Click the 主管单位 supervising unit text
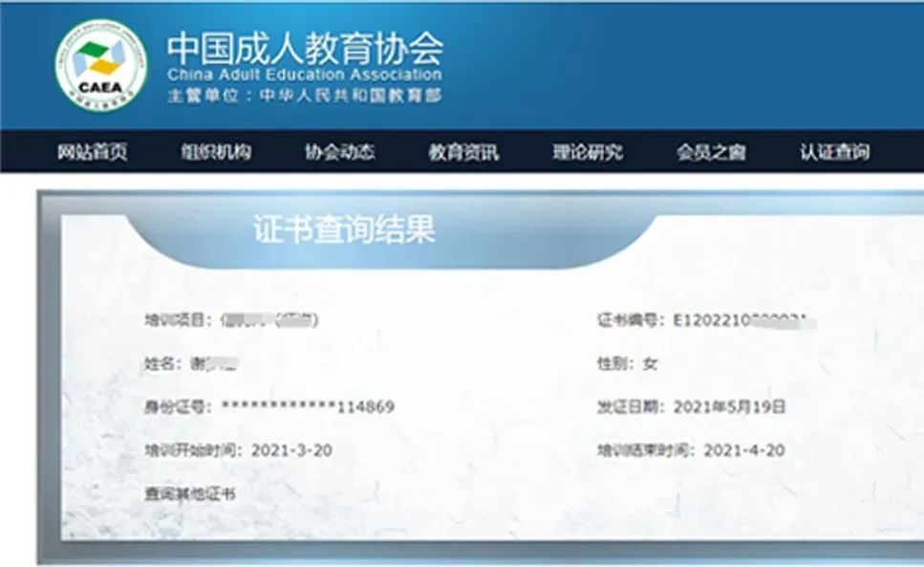This screenshot has height=567, width=924. coord(287,97)
